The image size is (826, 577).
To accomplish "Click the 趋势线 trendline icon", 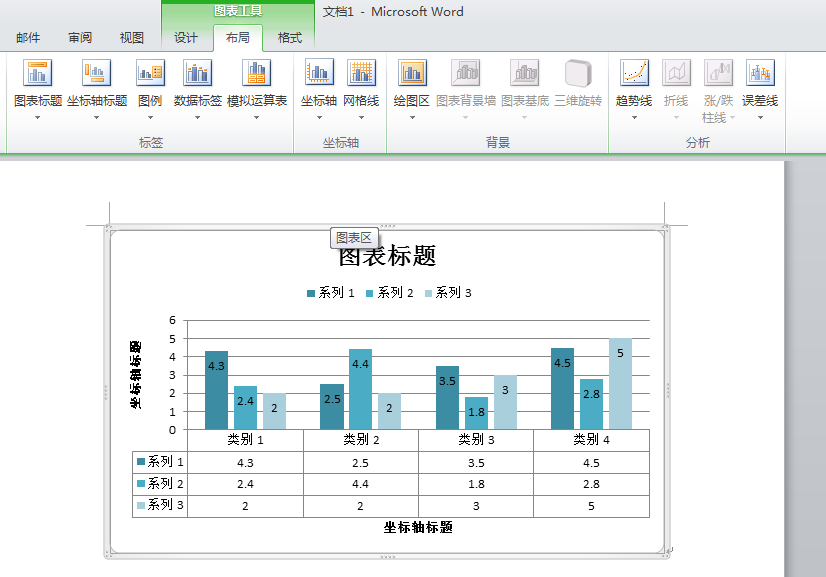I will [634, 72].
